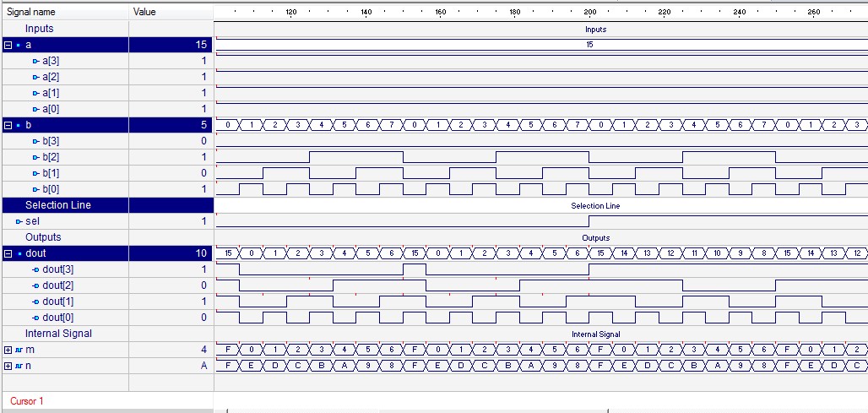Image resolution: width=868 pixels, height=413 pixels.
Task: Click the Value column header
Action: 171,12
